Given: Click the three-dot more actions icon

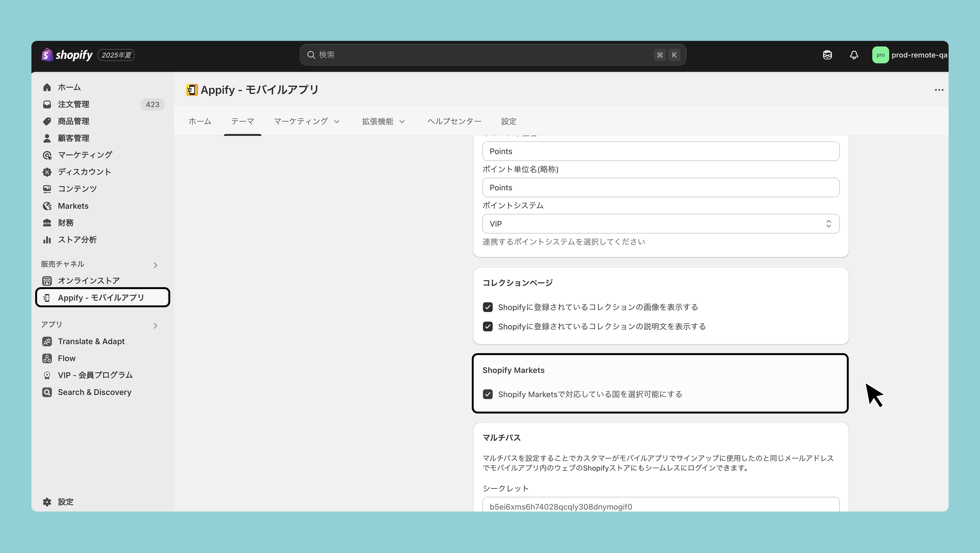Looking at the screenshot, I should (939, 90).
